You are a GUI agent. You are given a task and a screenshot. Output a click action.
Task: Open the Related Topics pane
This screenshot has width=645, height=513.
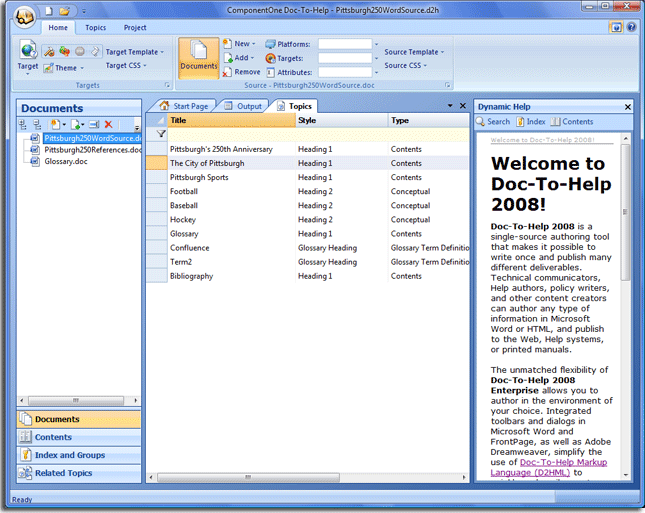coord(79,473)
